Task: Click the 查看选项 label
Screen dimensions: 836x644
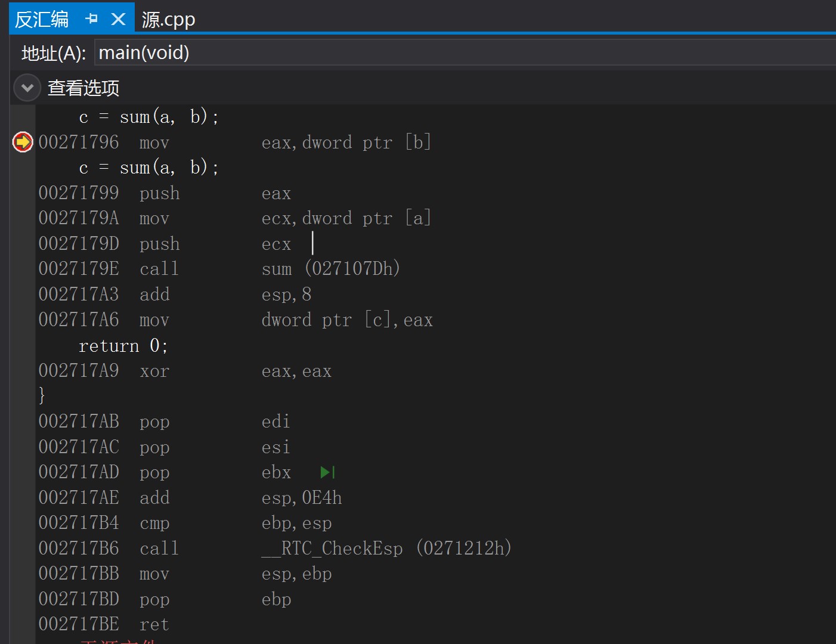Action: (x=83, y=88)
